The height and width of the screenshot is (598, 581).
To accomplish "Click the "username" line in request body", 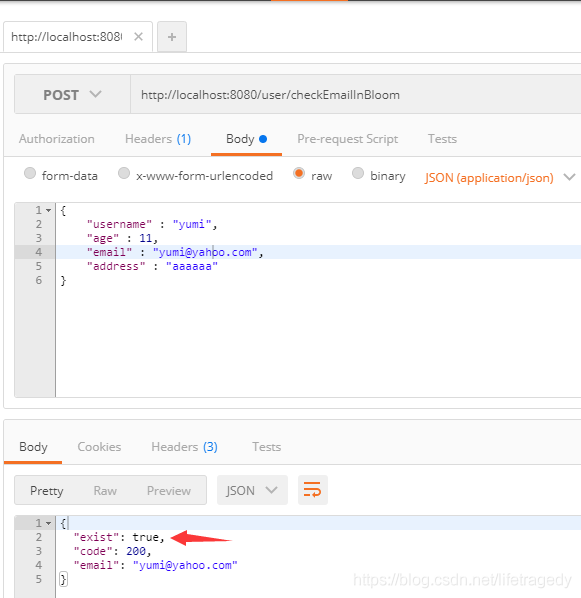I will click(152, 224).
